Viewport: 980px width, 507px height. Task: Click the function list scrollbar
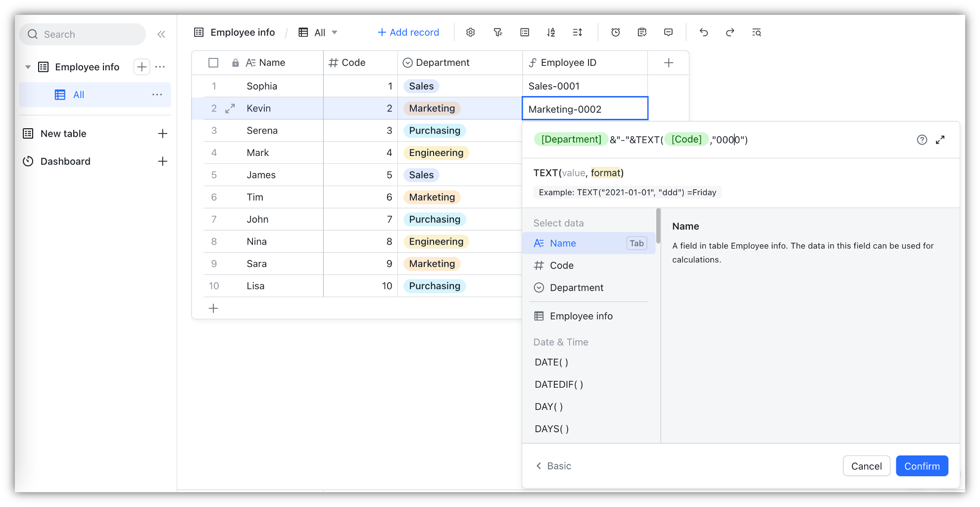pyautogui.click(x=658, y=226)
